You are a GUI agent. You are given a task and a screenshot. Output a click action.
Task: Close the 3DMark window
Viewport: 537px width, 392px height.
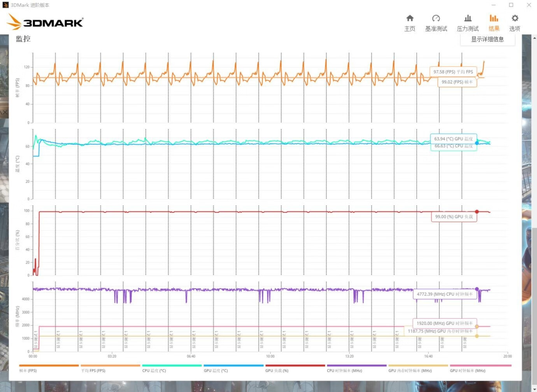pyautogui.click(x=529, y=5)
